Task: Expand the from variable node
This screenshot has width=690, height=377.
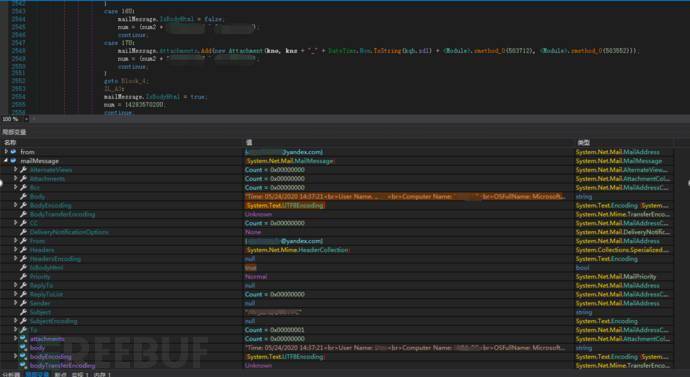Action: (6, 152)
